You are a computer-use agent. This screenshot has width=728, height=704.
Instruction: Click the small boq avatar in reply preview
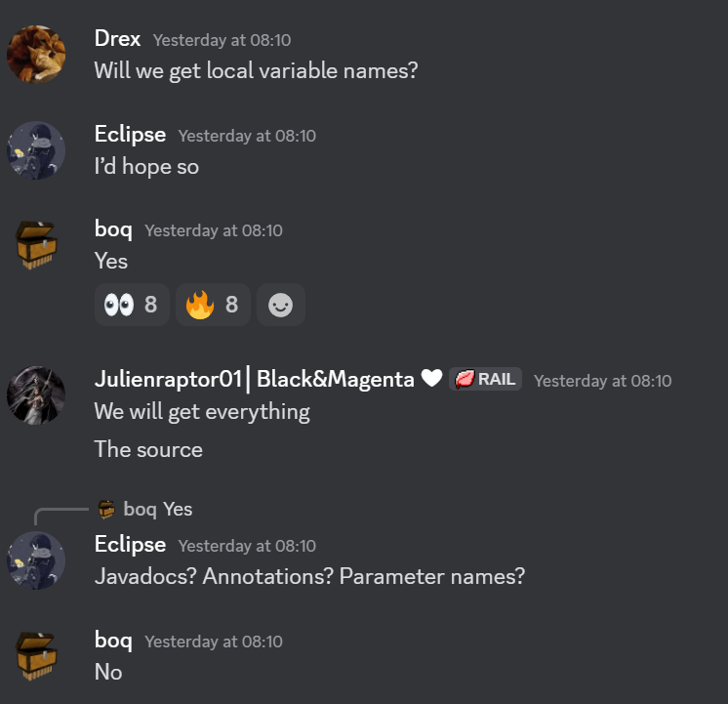tap(106, 510)
